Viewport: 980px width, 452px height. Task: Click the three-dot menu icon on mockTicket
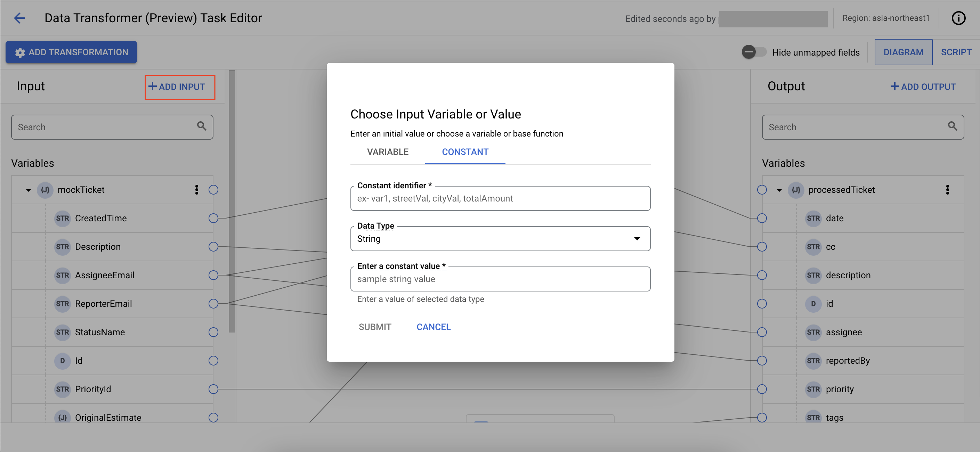(197, 190)
